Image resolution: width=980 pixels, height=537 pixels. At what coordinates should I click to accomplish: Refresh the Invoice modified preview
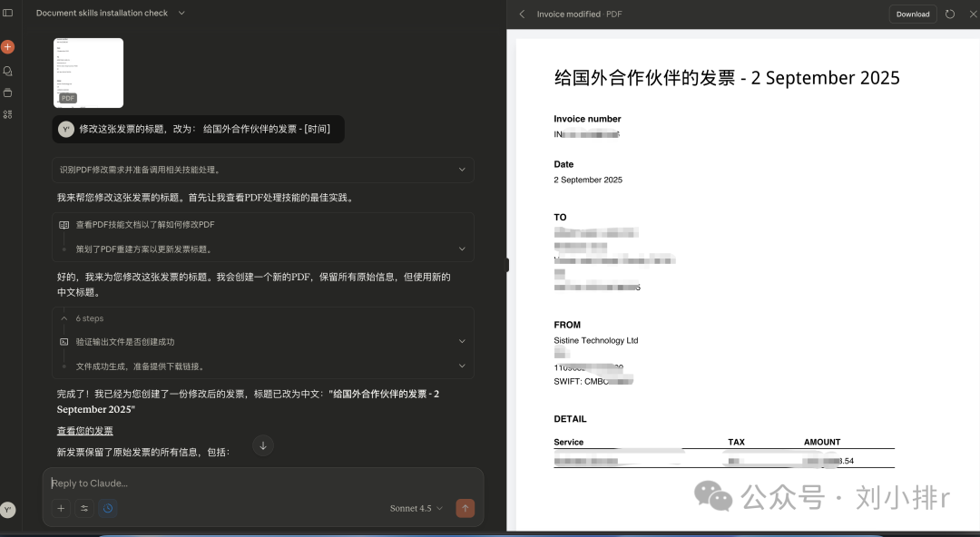(x=950, y=14)
